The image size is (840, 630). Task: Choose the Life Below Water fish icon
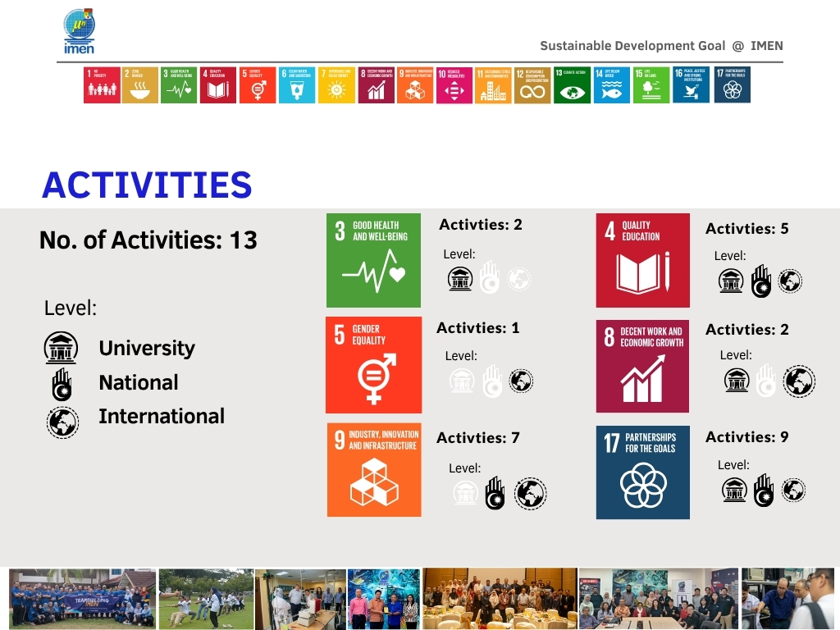(x=611, y=85)
